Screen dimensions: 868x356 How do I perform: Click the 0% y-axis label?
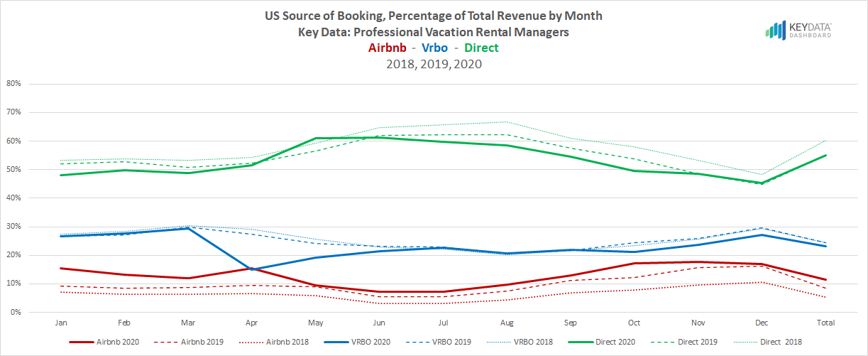tap(16, 312)
